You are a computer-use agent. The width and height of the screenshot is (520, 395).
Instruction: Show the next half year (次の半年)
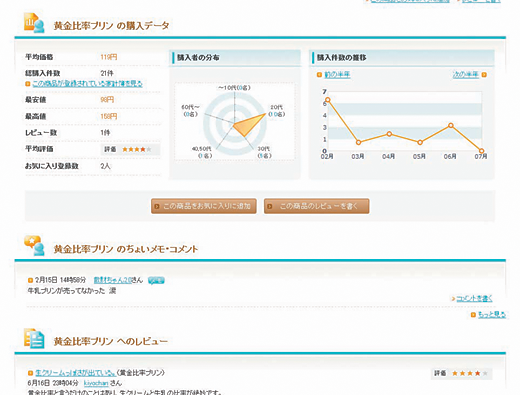[x=466, y=75]
